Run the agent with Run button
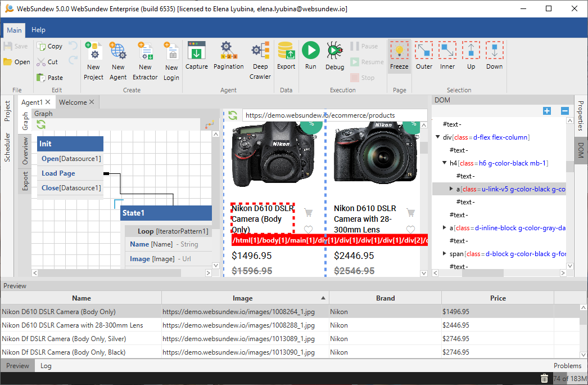The width and height of the screenshot is (588, 385). [310, 52]
